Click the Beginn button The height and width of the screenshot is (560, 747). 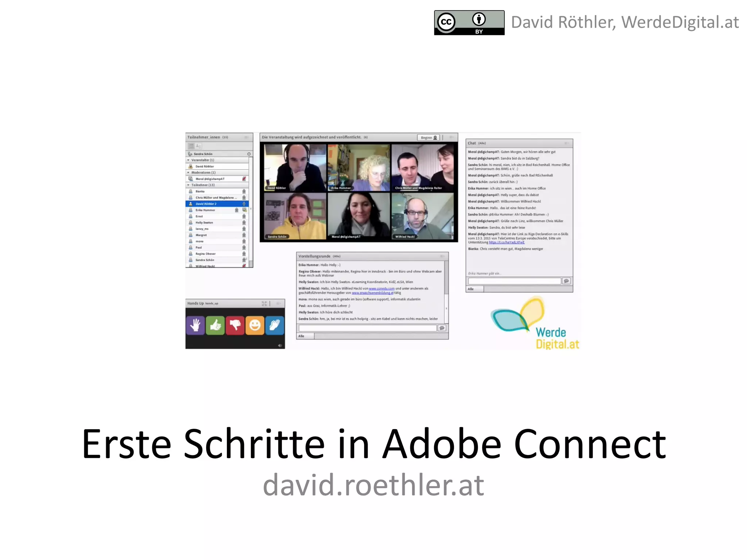coord(428,137)
